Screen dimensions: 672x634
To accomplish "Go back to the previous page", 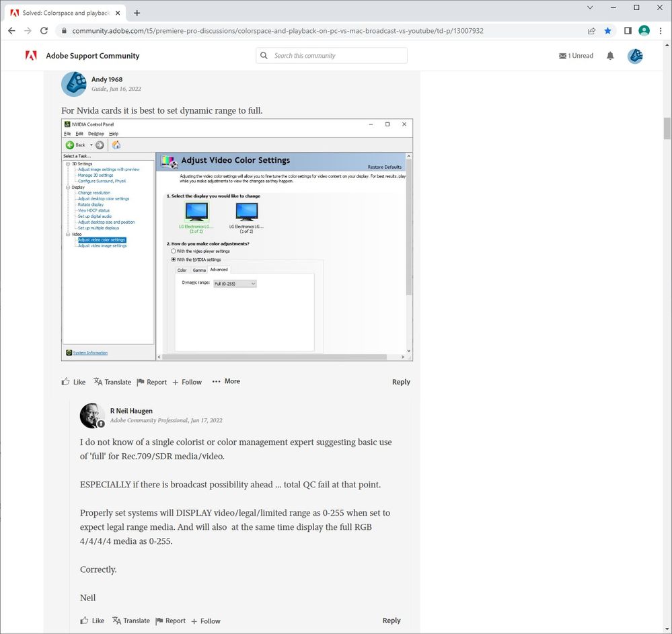I will [11, 31].
